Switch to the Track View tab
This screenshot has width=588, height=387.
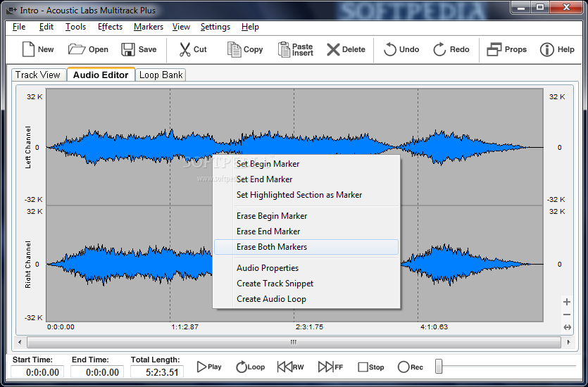(38, 75)
